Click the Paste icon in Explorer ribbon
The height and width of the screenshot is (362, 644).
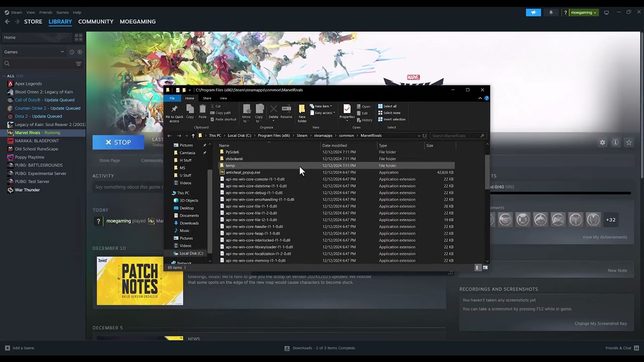coord(202,112)
